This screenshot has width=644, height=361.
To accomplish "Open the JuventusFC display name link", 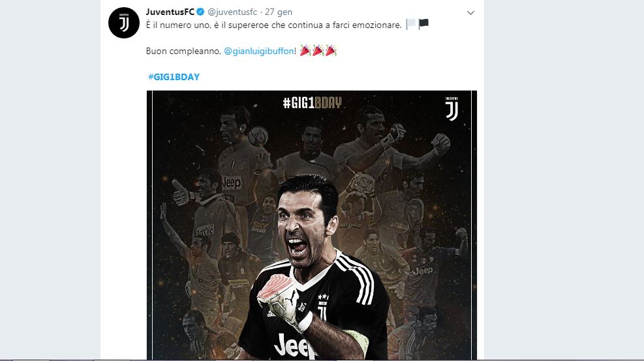I will pyautogui.click(x=170, y=12).
